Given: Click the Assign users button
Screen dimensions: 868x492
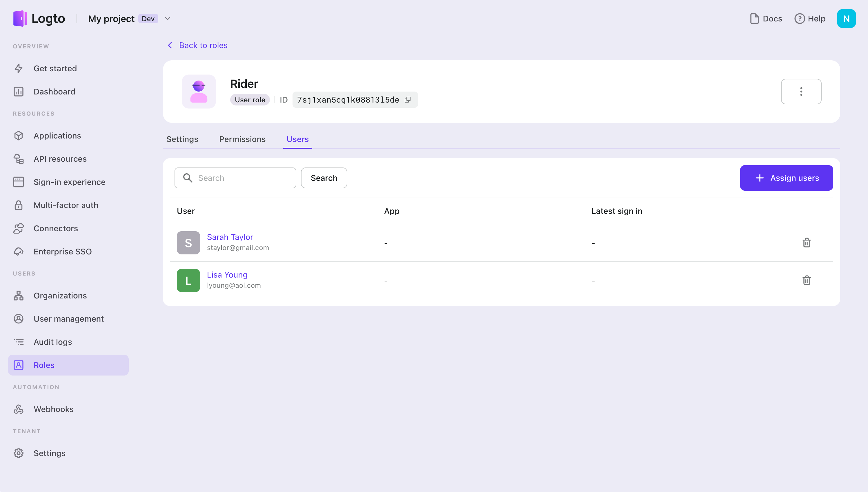Looking at the screenshot, I should [786, 178].
